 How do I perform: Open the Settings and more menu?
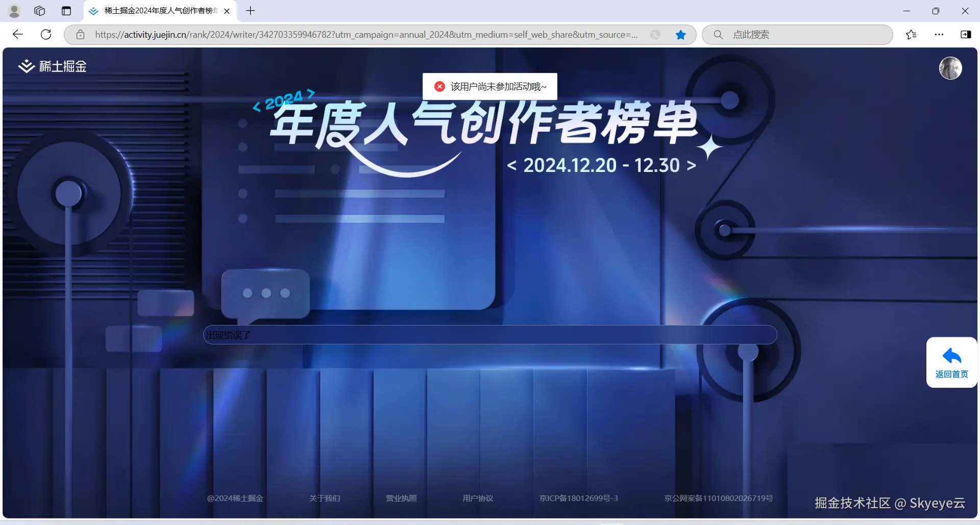click(x=940, y=35)
